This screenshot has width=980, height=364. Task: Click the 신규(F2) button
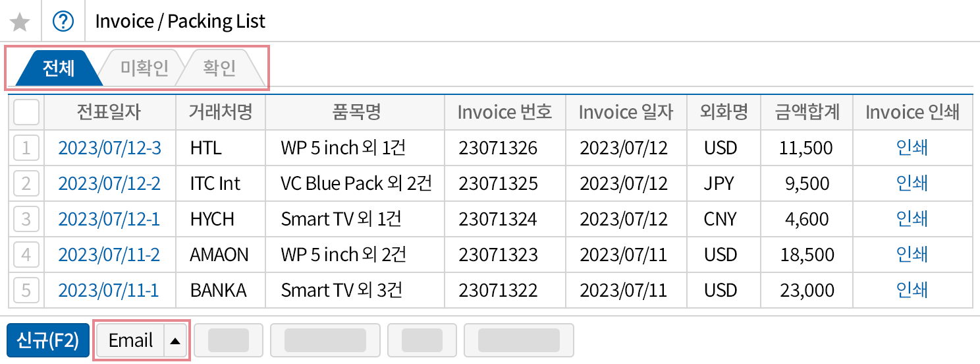[47, 340]
